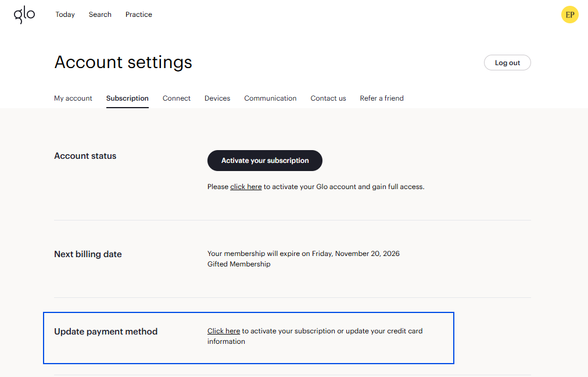Open the Practice page
This screenshot has height=377, width=588.
(x=139, y=15)
